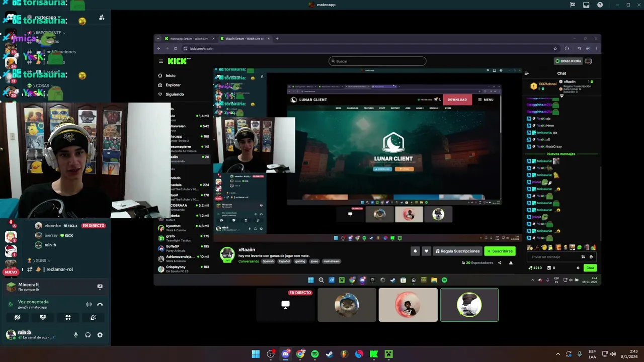Open the soundboard button

click(93, 317)
